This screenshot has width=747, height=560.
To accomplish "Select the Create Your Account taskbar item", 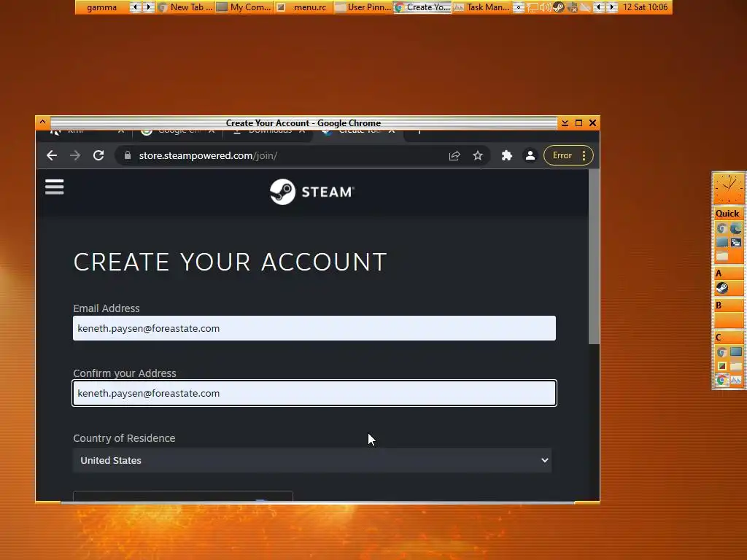I will click(422, 7).
